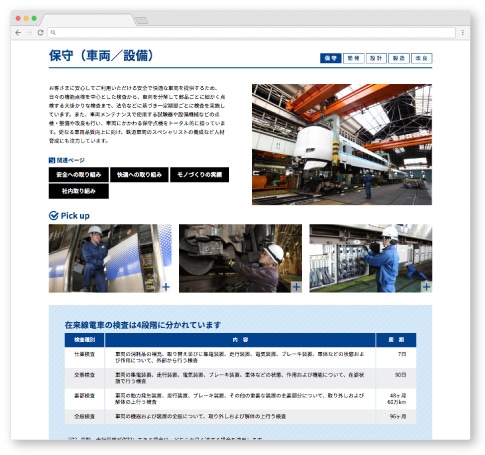Click the icon beside 関連ページ heading
This screenshot has width=485, height=455.
(x=52, y=160)
